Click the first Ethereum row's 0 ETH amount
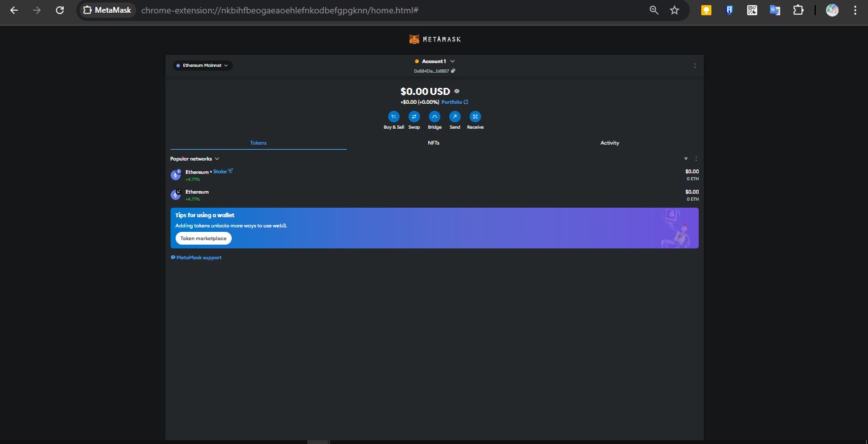 (692, 179)
